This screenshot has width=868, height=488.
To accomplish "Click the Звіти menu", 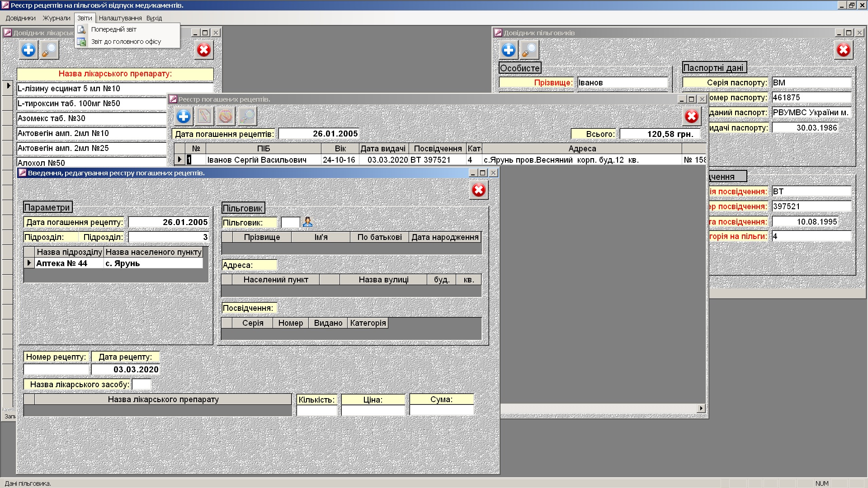I will [x=85, y=18].
